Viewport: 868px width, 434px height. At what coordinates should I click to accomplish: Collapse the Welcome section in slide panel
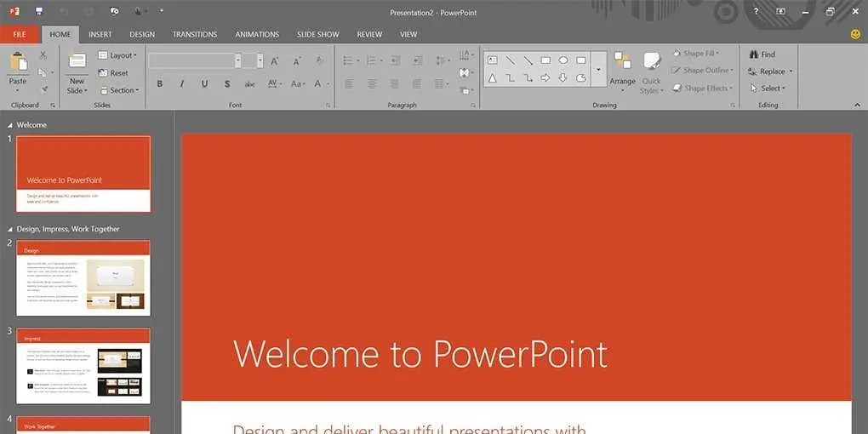10,126
